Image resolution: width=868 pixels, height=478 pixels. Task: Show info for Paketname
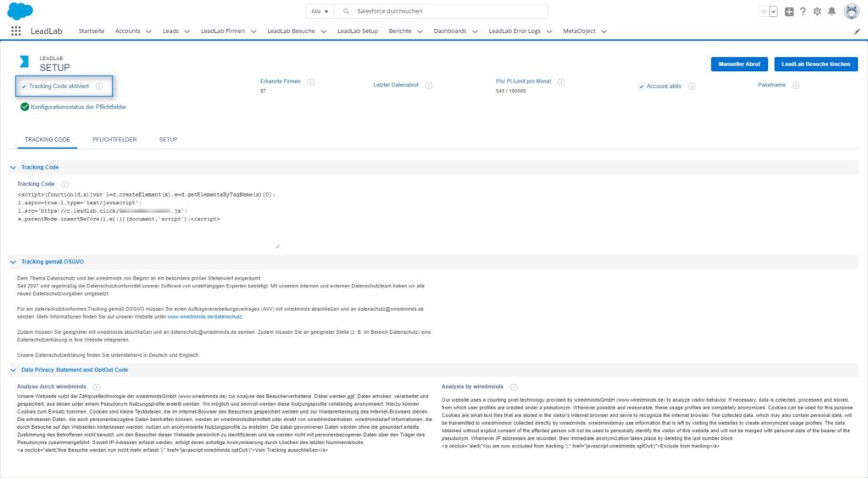(x=795, y=86)
